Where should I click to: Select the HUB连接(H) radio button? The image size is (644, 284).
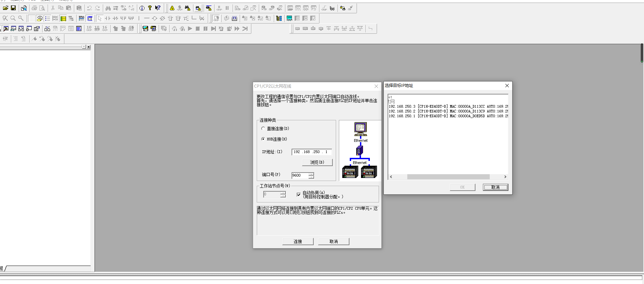tap(263, 139)
